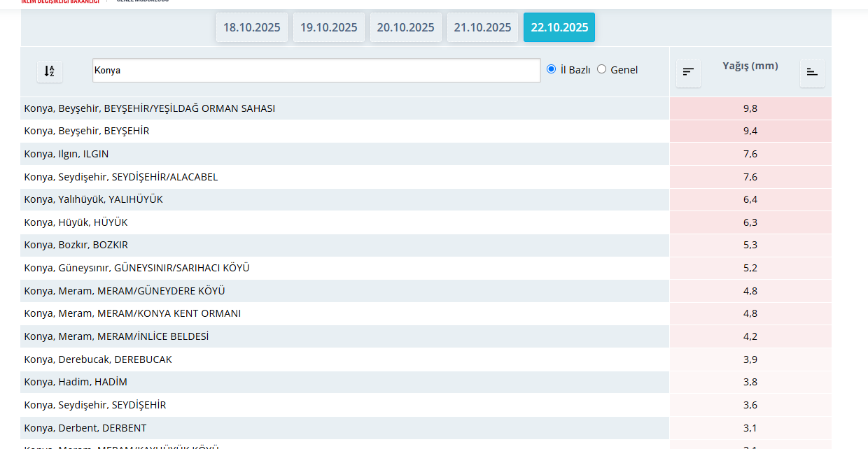Click the 9,4 rainfall value

pos(750,131)
